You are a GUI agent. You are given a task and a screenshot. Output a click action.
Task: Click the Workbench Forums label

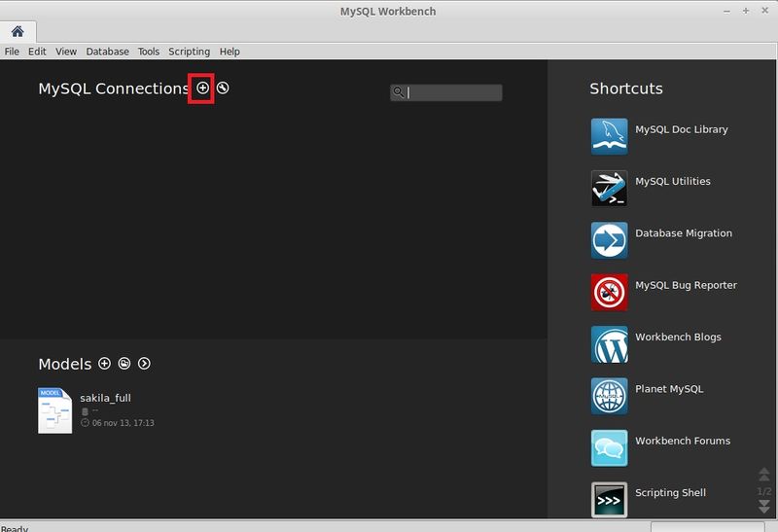click(x=683, y=441)
